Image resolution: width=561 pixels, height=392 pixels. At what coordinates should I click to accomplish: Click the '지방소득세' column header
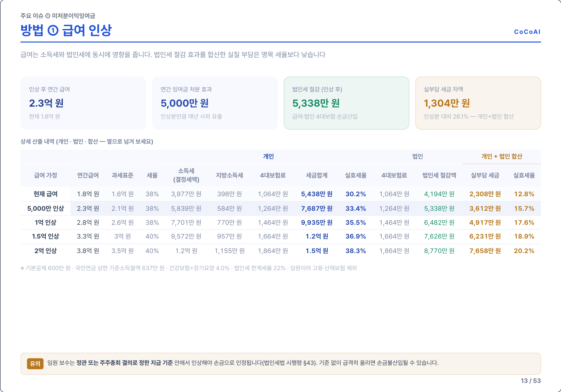229,175
